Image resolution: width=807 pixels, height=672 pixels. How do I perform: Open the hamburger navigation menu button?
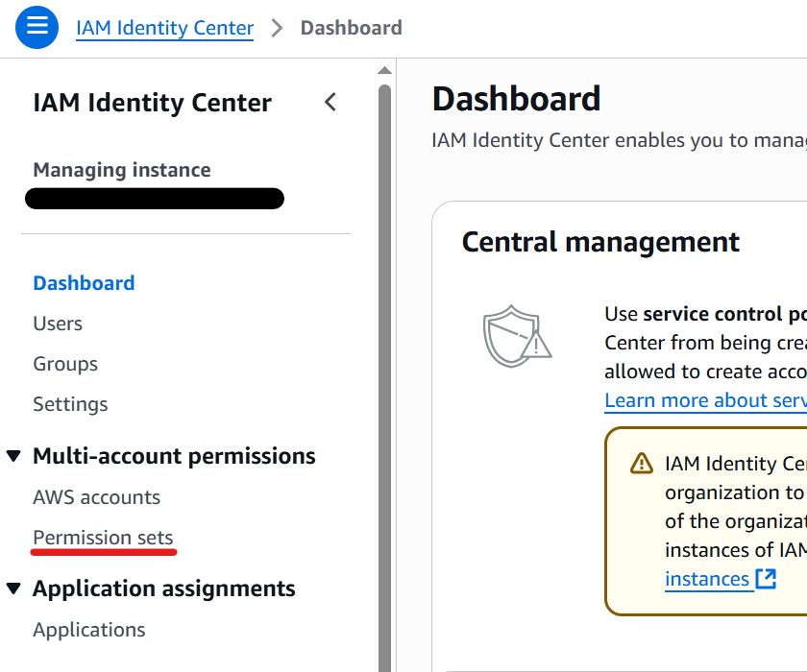click(37, 27)
